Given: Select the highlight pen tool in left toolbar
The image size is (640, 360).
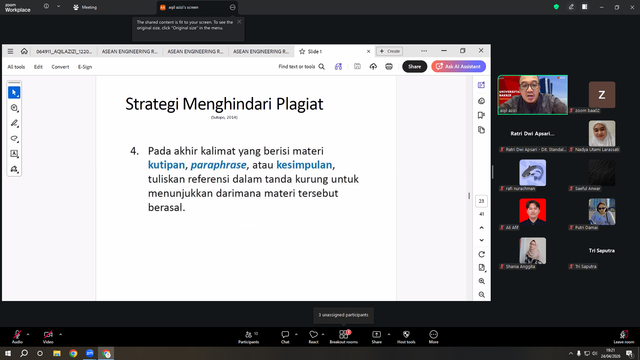Looking at the screenshot, I should click(x=14, y=123).
